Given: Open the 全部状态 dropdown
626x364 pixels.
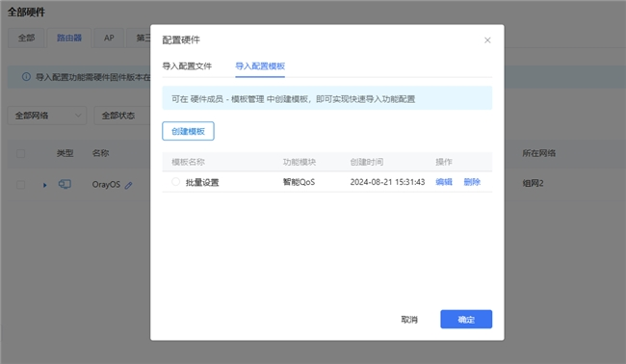Looking at the screenshot, I should pyautogui.click(x=121, y=116).
